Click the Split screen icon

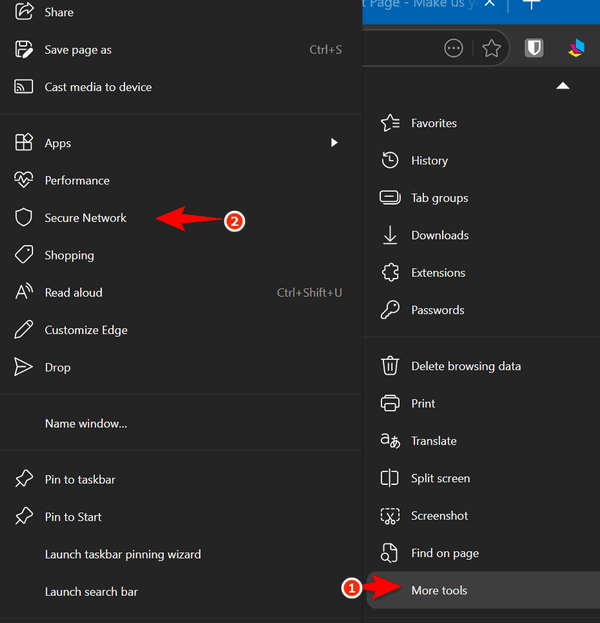click(x=389, y=478)
